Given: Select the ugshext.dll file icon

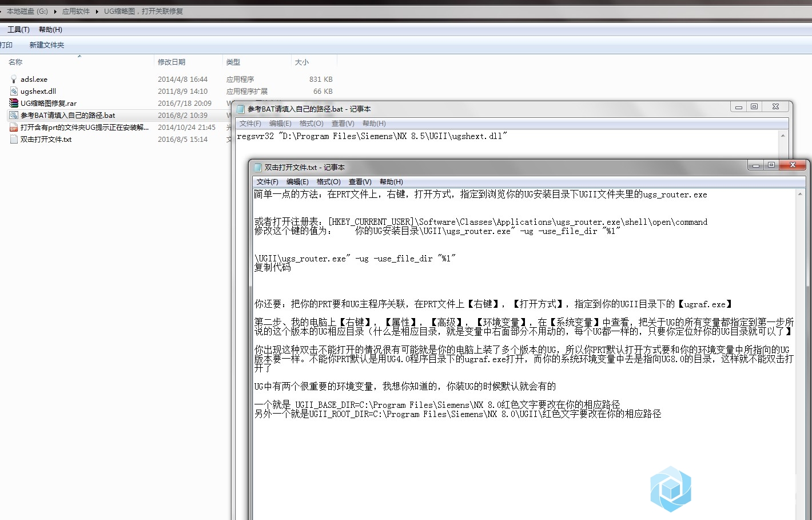Looking at the screenshot, I should click(14, 92).
